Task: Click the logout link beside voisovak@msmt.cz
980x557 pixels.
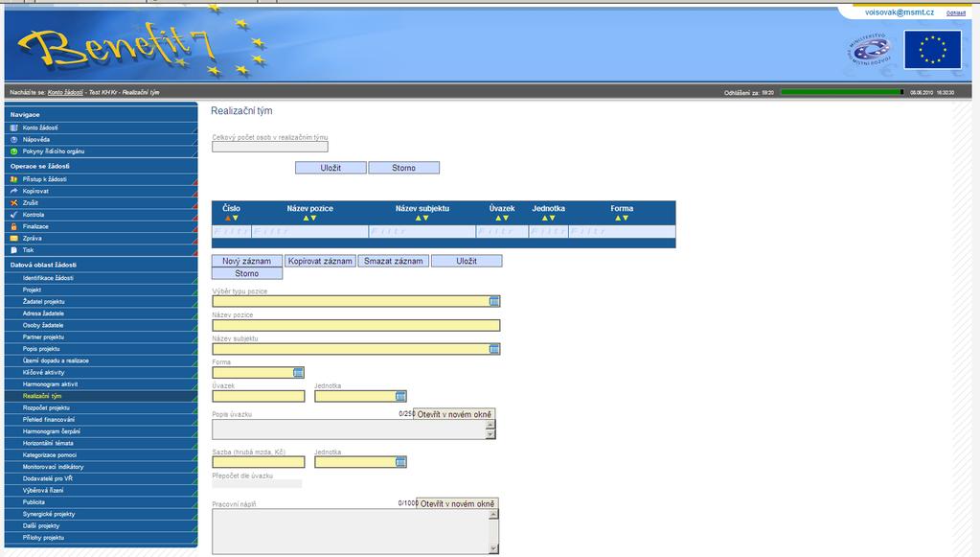Action: pyautogui.click(x=956, y=13)
